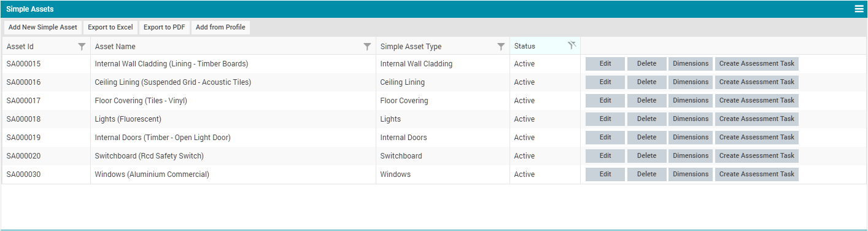
Task: Click Add New Simple Asset button
Action: pyautogui.click(x=43, y=27)
